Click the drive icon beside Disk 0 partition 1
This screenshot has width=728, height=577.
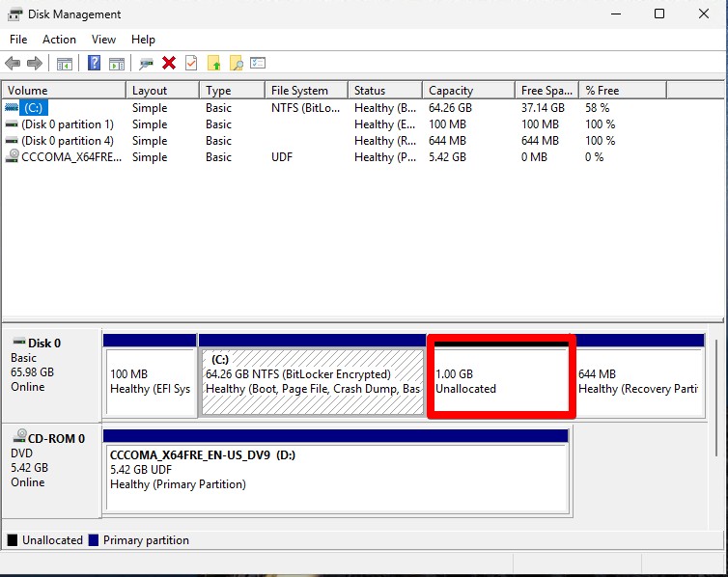[12, 124]
